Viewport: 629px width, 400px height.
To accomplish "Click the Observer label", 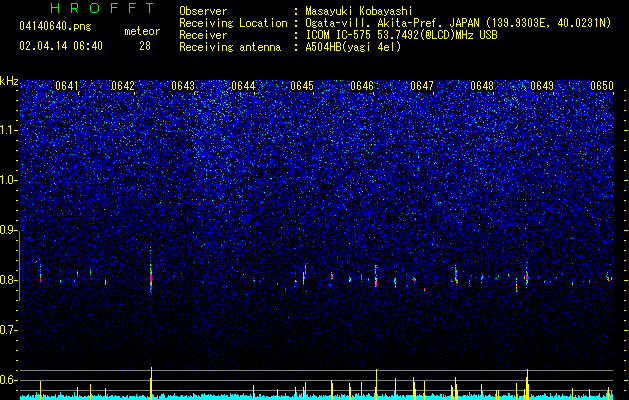I will click(203, 11).
